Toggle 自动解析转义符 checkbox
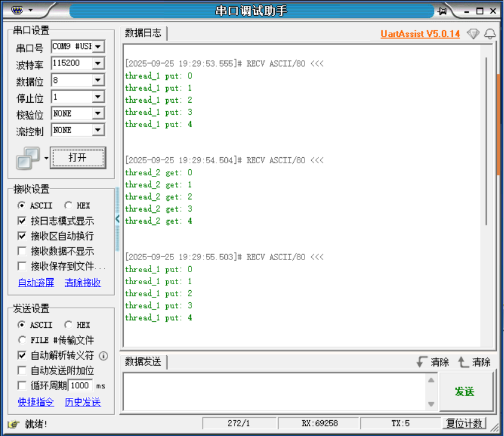This screenshot has height=436, width=504. tap(22, 356)
